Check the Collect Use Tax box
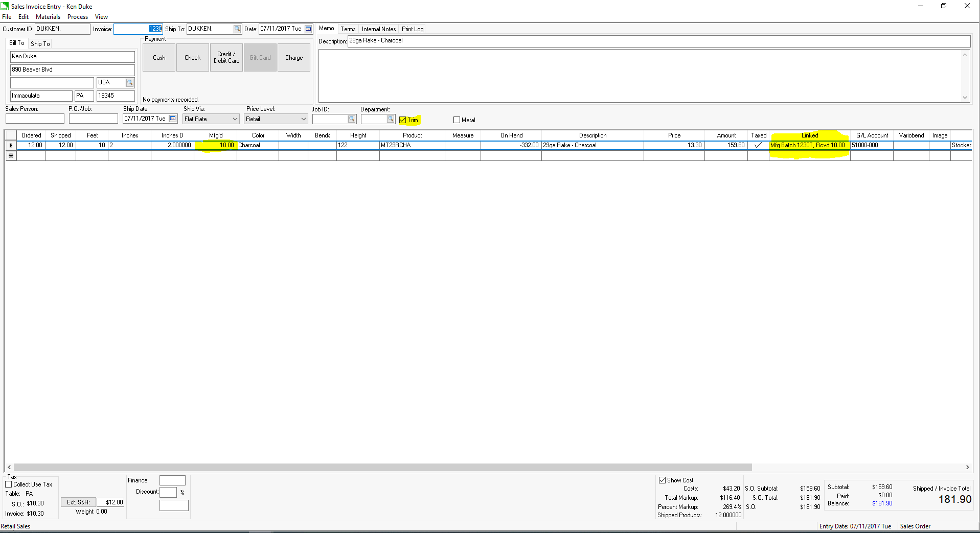980x533 pixels. [x=9, y=484]
